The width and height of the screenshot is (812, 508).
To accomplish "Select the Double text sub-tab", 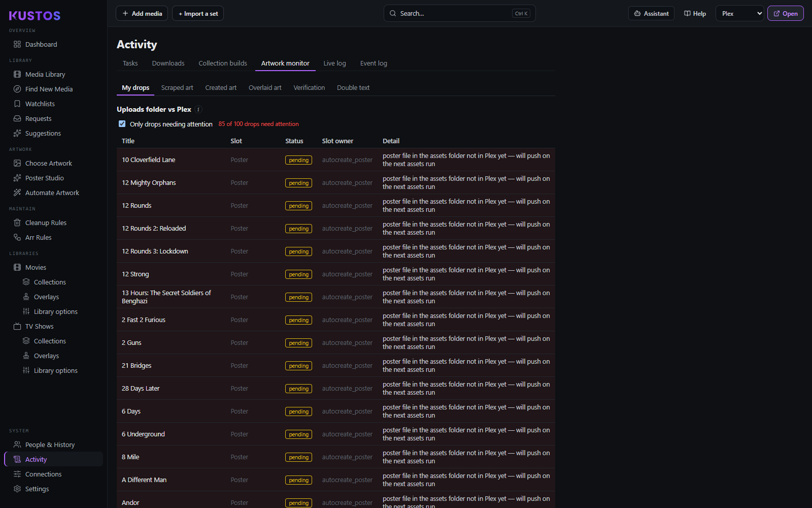I will tap(353, 88).
